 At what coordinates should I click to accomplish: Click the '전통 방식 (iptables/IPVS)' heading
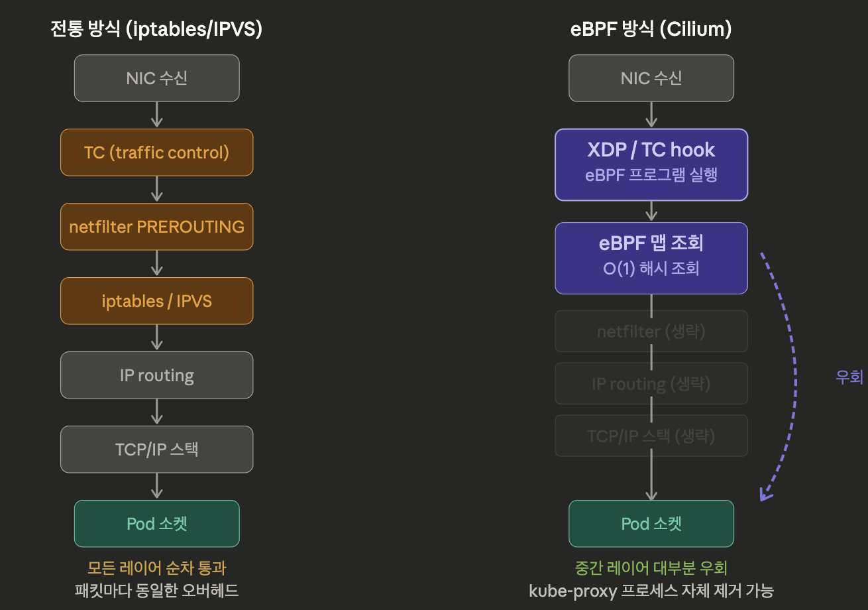pyautogui.click(x=156, y=29)
